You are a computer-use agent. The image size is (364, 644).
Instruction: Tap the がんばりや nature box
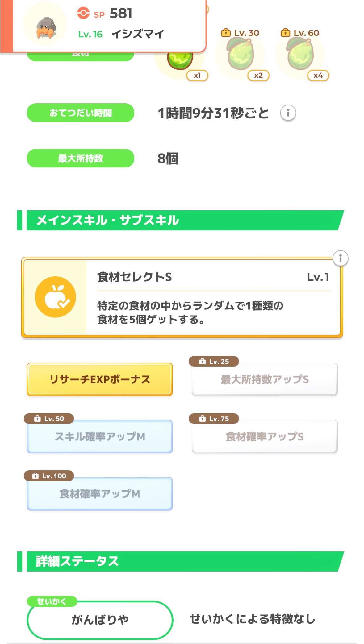pos(100,620)
